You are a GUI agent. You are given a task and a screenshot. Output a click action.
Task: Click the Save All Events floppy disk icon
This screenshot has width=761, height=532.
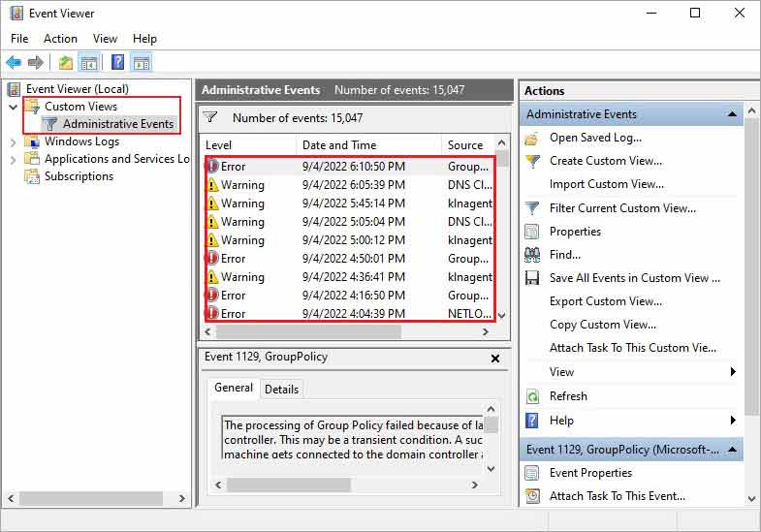[532, 278]
